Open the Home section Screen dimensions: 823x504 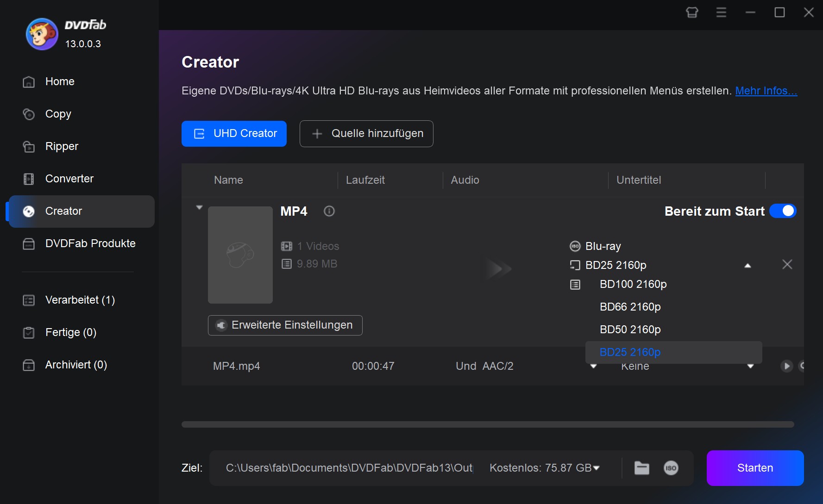pos(82,81)
